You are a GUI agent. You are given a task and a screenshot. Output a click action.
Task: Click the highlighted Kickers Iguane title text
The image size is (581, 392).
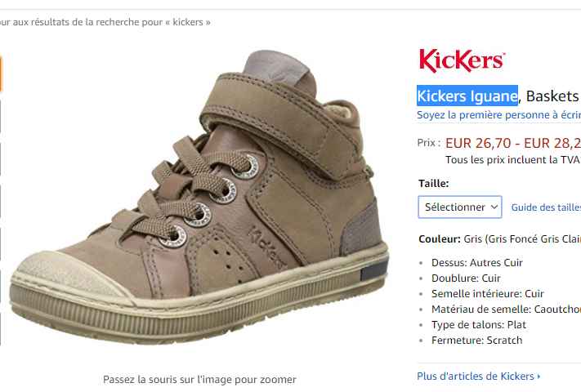click(467, 96)
